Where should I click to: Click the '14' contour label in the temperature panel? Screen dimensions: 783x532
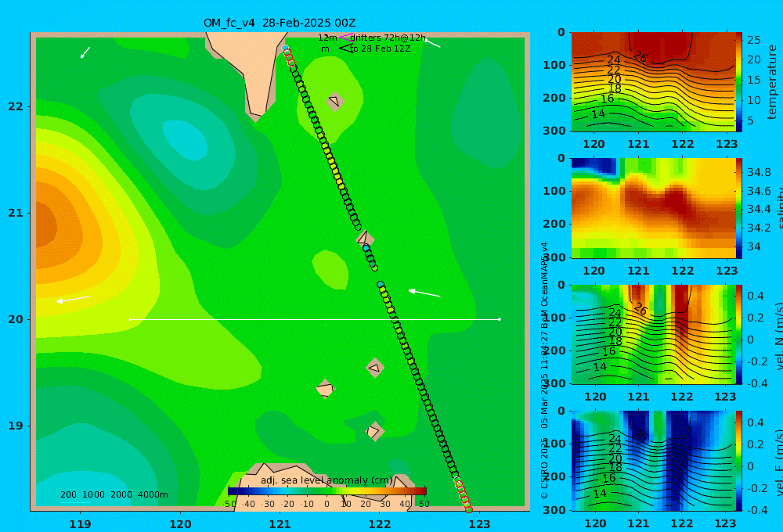click(598, 114)
